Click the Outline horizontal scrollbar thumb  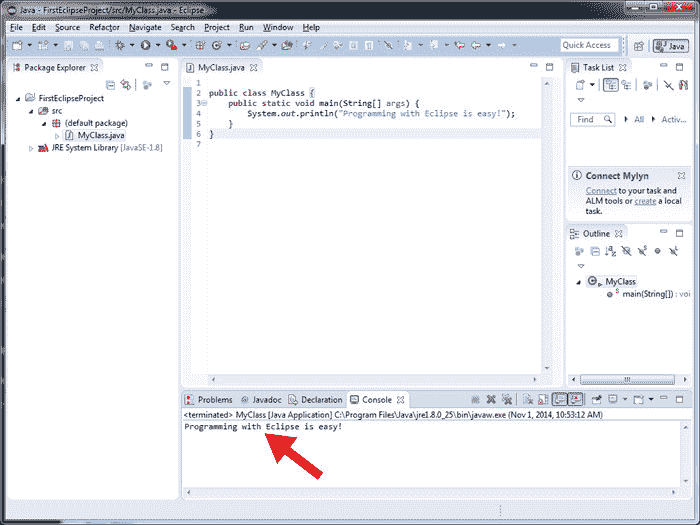tap(627, 379)
